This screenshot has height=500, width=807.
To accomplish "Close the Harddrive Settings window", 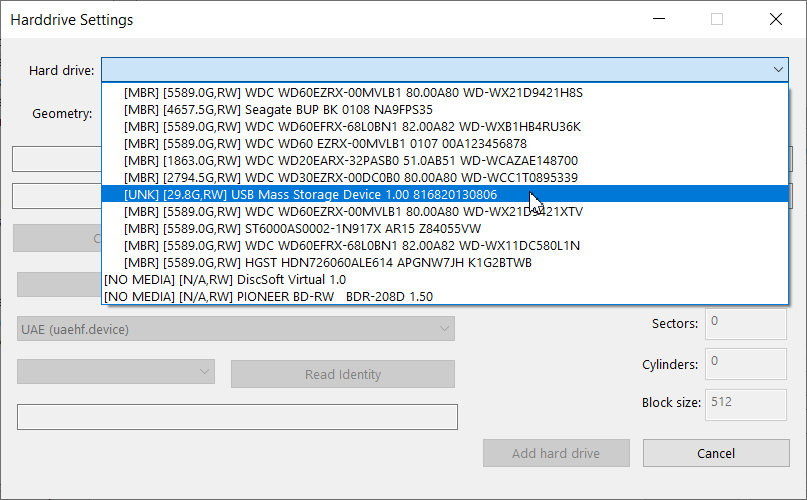I will [776, 19].
